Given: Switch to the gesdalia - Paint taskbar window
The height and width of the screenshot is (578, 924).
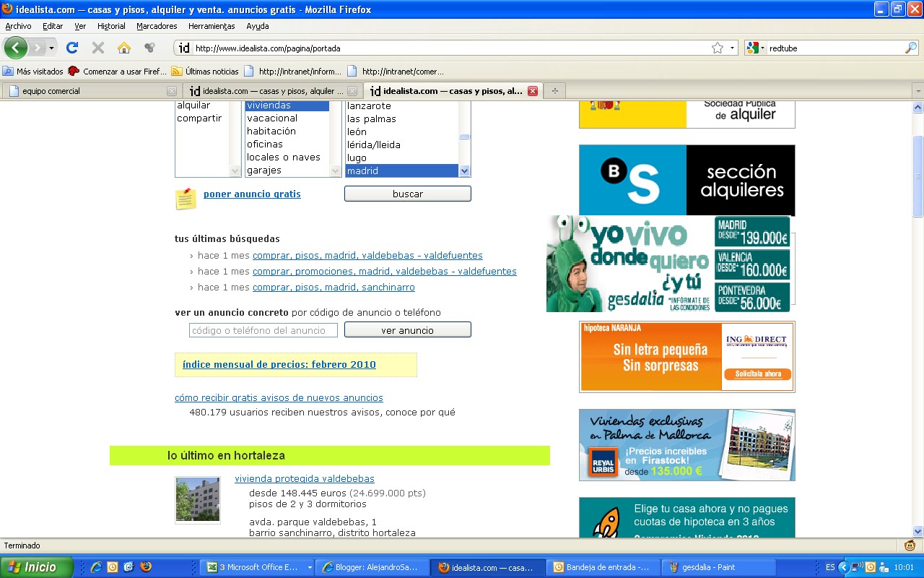Looking at the screenshot, I should pos(720,567).
